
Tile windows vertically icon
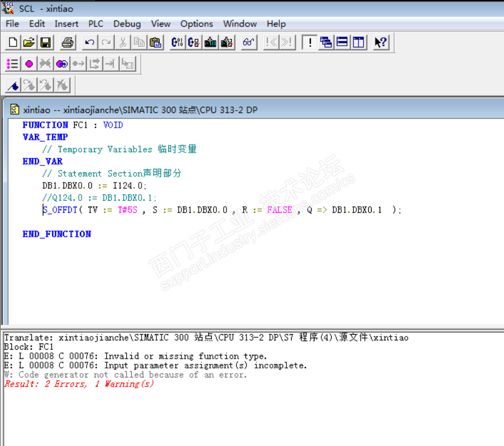point(358,42)
